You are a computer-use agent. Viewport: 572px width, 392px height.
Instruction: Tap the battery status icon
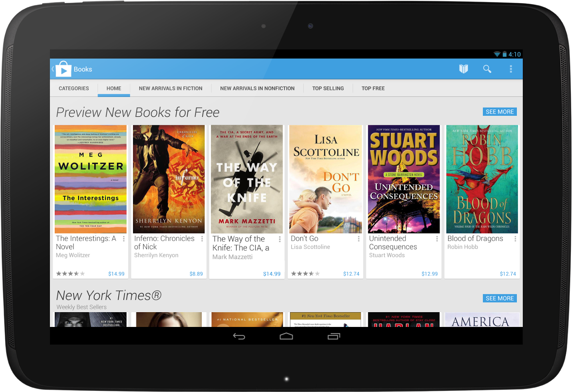(504, 54)
